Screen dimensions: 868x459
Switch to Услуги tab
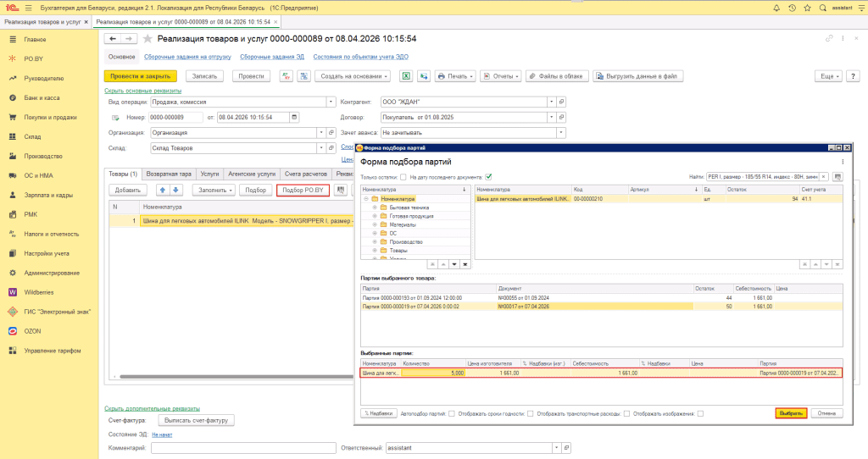[210, 174]
